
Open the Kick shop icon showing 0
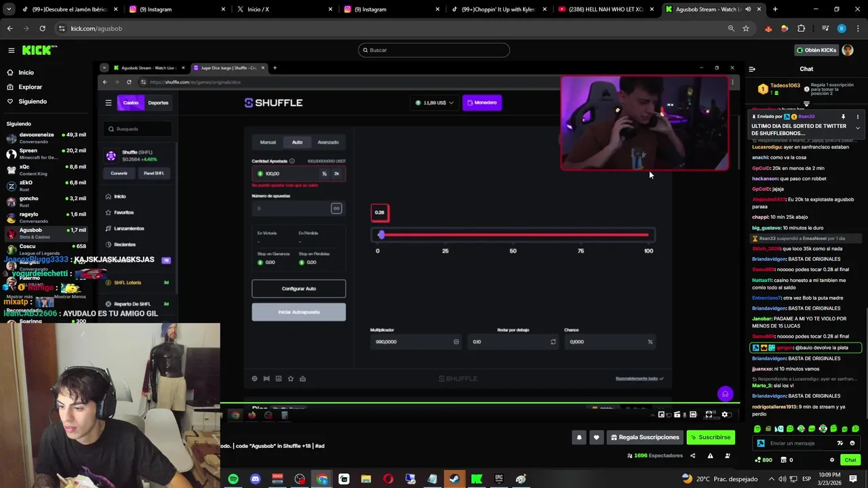coord(787,460)
